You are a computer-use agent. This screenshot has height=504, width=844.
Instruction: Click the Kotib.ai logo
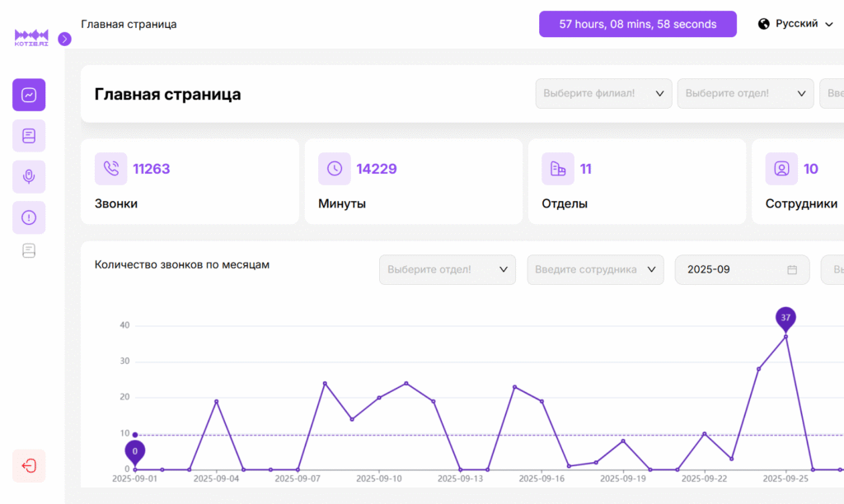pos(31,38)
